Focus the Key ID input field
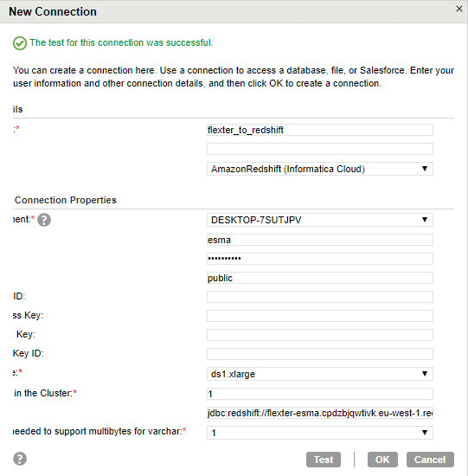 coord(320,354)
